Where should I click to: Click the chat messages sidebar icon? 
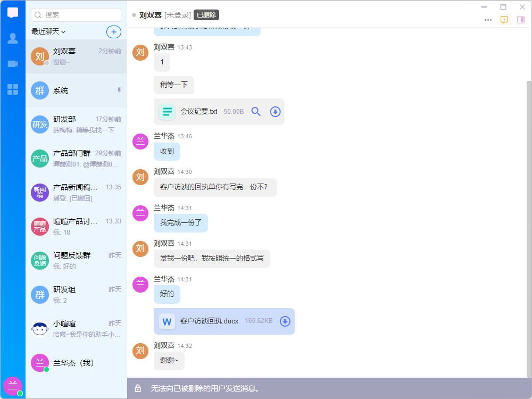[13, 13]
